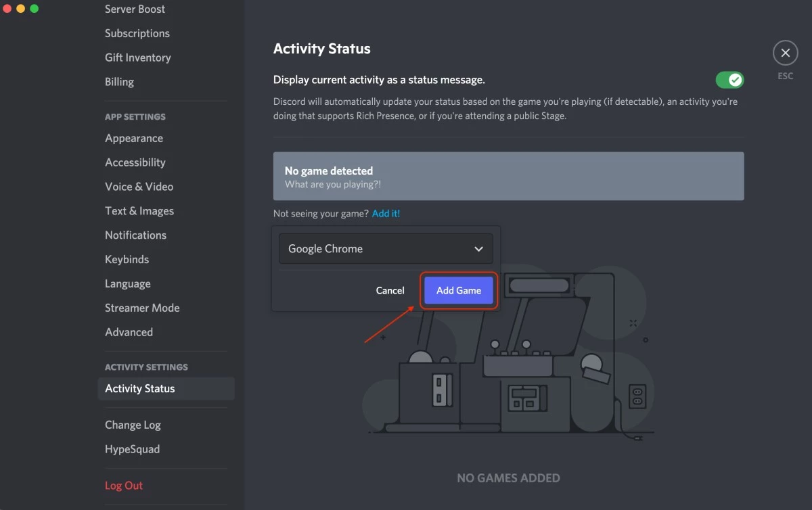Viewport: 812px width, 510px height.
Task: Open Appearance settings
Action: pos(134,139)
